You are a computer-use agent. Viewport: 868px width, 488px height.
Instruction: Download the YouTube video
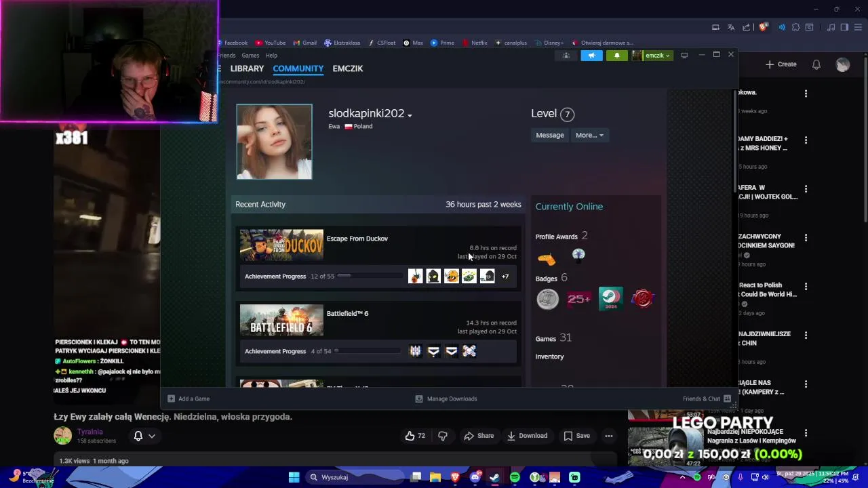[527, 436]
